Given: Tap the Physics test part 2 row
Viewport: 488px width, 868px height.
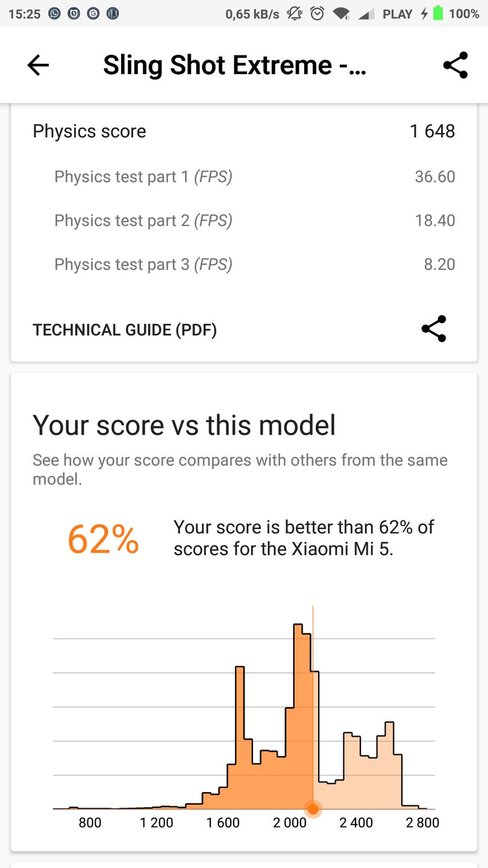Looking at the screenshot, I should click(x=243, y=221).
